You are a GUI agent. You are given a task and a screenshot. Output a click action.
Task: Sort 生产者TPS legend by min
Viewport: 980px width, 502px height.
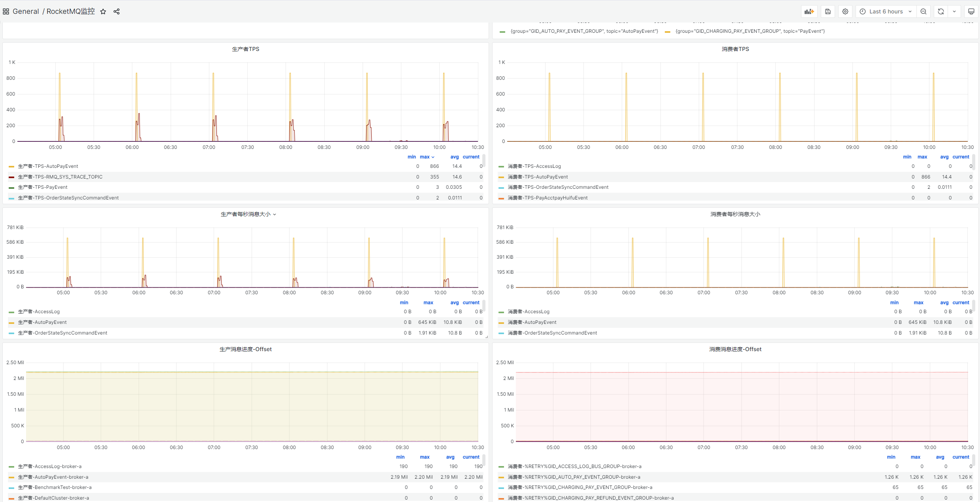(412, 157)
